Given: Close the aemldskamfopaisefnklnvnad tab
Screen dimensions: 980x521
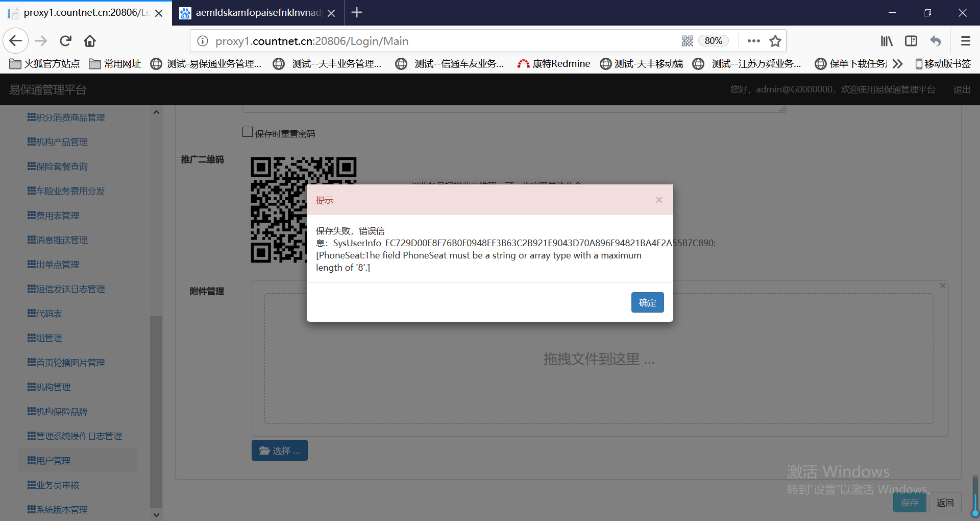Looking at the screenshot, I should click(x=331, y=13).
